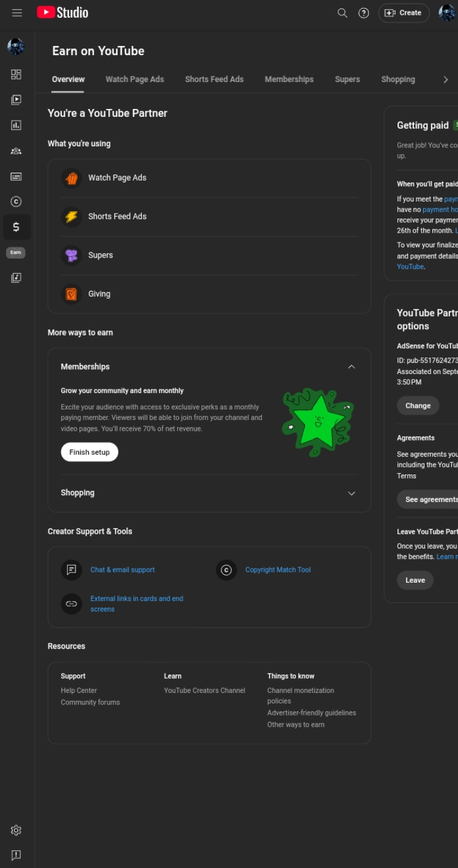Click the green star memberships illustration
This screenshot has width=458, height=868.
[318, 422]
